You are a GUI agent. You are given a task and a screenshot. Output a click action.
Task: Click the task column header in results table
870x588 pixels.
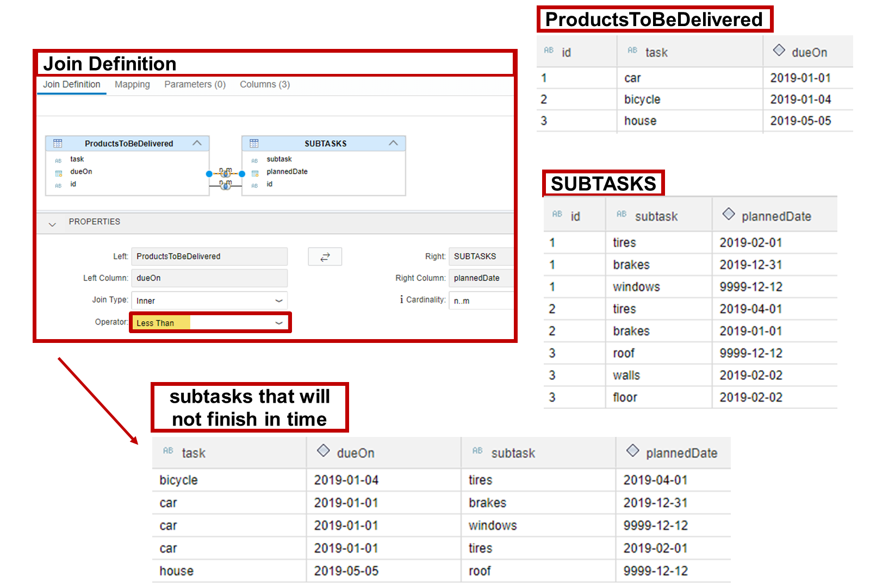coord(194,453)
